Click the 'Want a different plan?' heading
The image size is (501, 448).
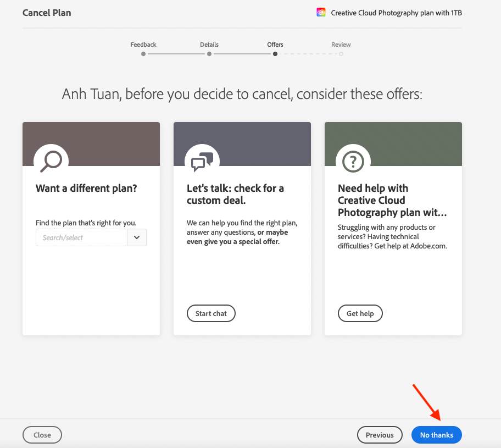point(86,189)
